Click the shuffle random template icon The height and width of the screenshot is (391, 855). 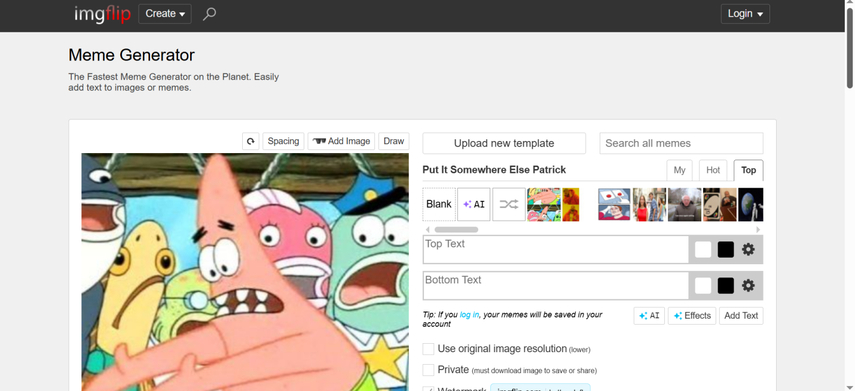pyautogui.click(x=509, y=204)
